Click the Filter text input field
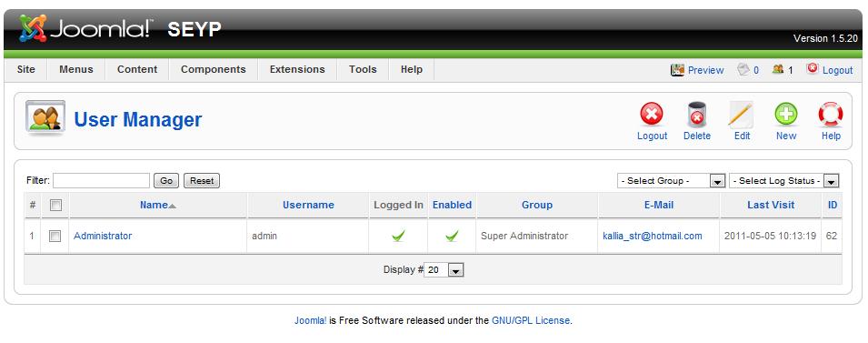This screenshot has width=868, height=343. coord(101,181)
